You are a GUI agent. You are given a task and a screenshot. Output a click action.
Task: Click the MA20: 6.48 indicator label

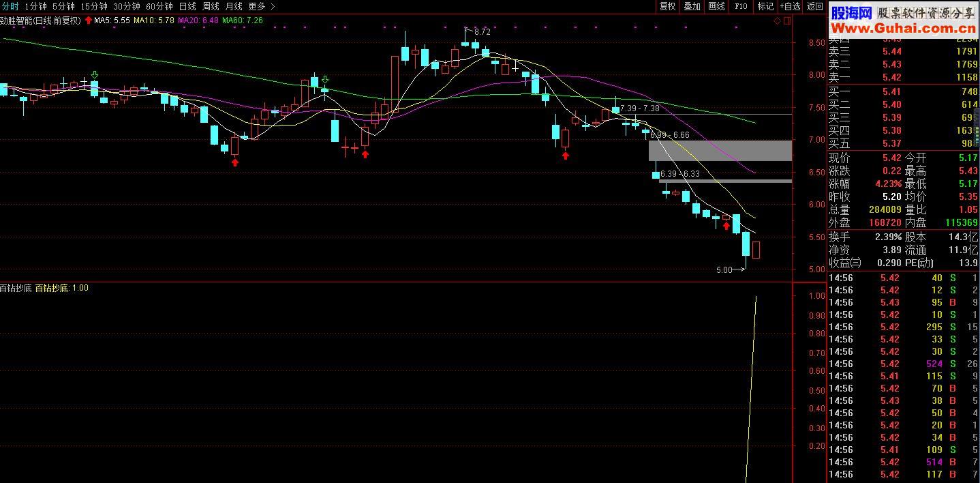point(198,20)
